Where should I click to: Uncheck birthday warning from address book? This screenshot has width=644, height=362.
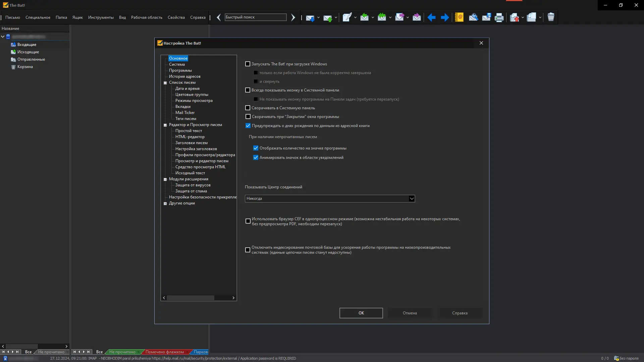pyautogui.click(x=248, y=126)
